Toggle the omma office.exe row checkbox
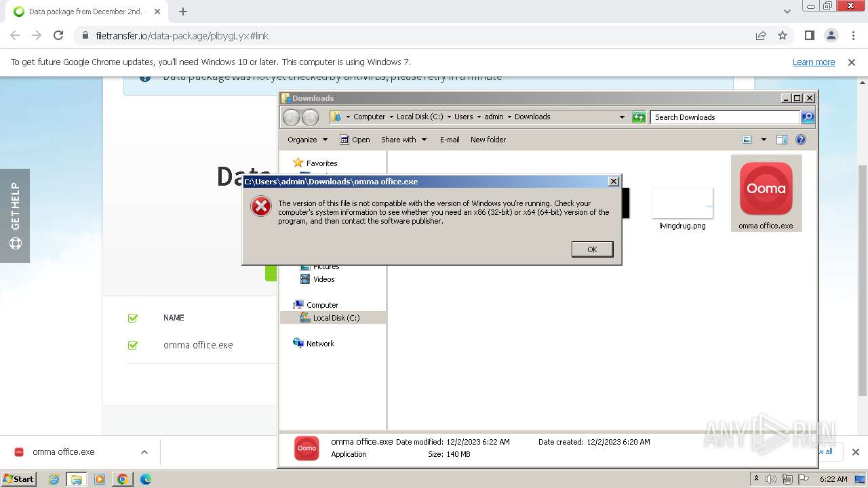868x488 pixels. pyautogui.click(x=133, y=345)
